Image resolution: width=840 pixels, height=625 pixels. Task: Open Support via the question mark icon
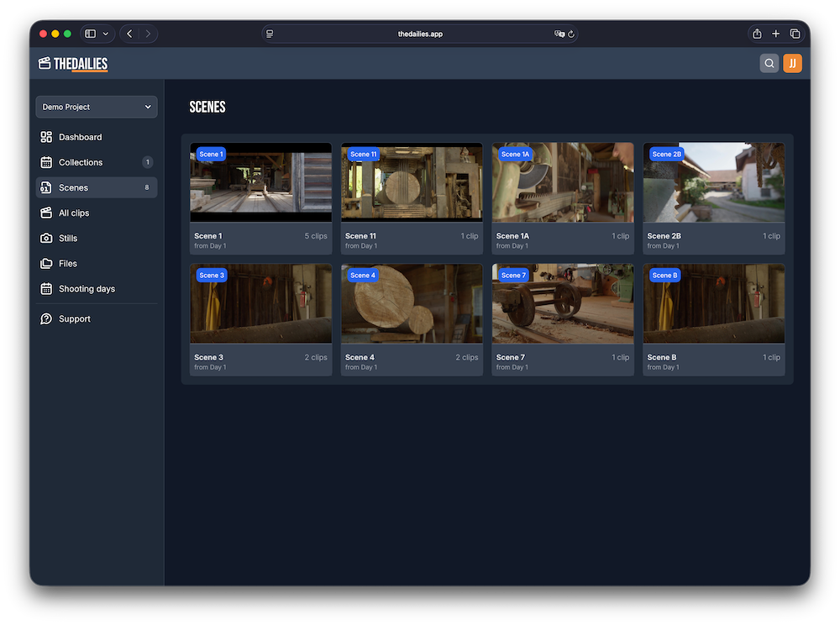pyautogui.click(x=48, y=318)
